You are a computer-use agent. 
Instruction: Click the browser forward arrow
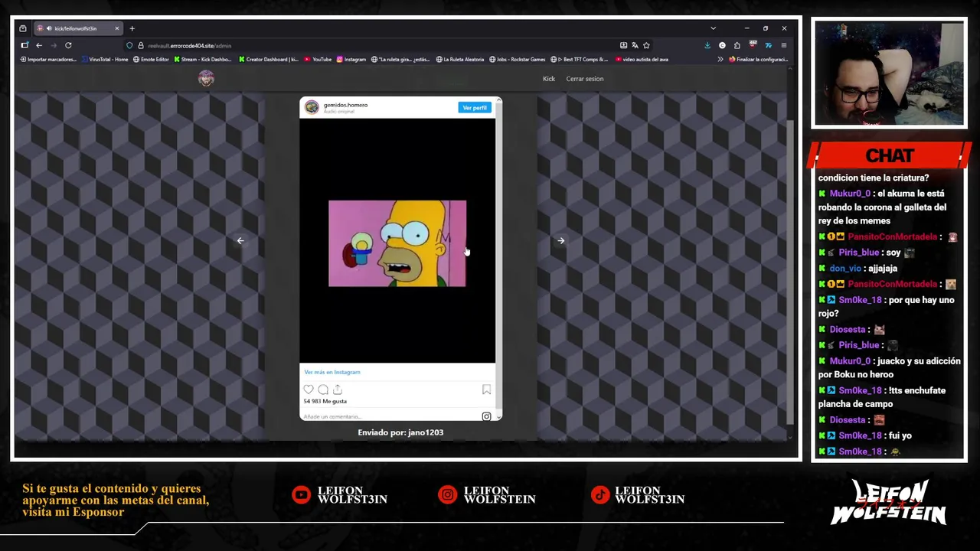pyautogui.click(x=54, y=45)
